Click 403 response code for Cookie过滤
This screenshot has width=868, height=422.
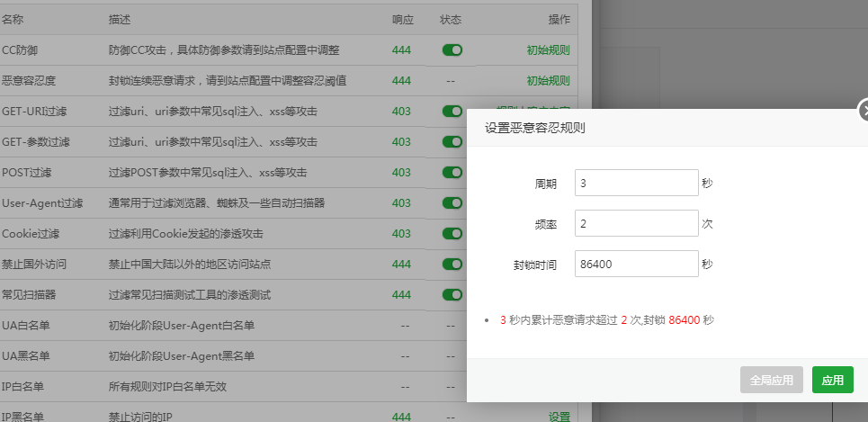401,234
